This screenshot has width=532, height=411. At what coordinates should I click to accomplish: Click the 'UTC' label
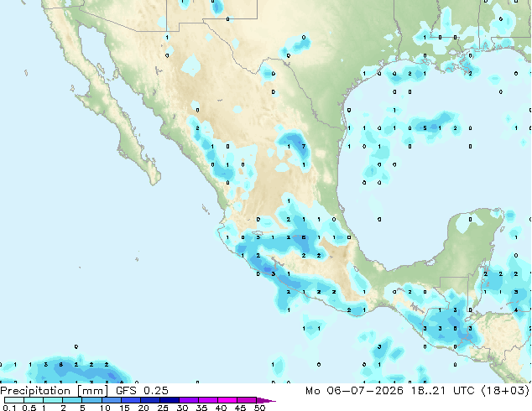click(464, 391)
